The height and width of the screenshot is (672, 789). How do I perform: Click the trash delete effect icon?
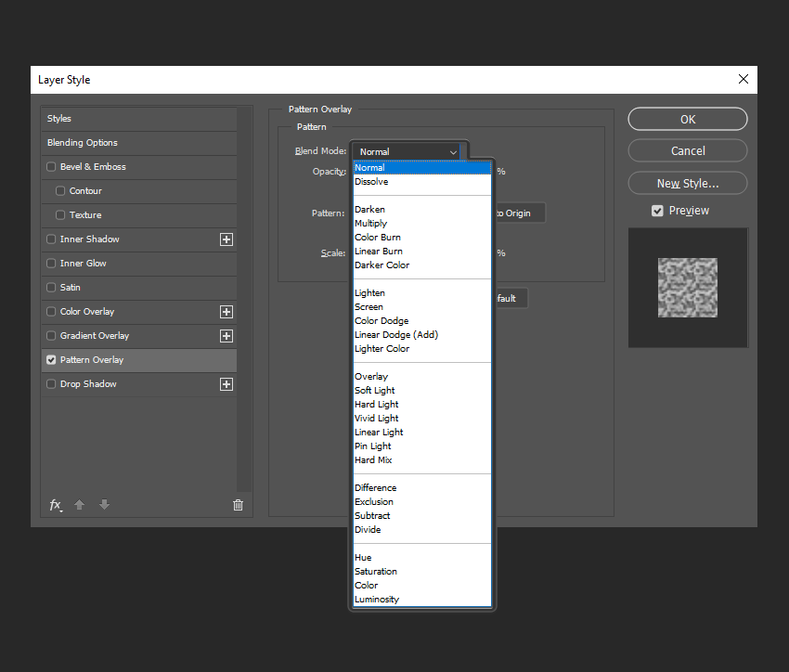[x=238, y=505]
